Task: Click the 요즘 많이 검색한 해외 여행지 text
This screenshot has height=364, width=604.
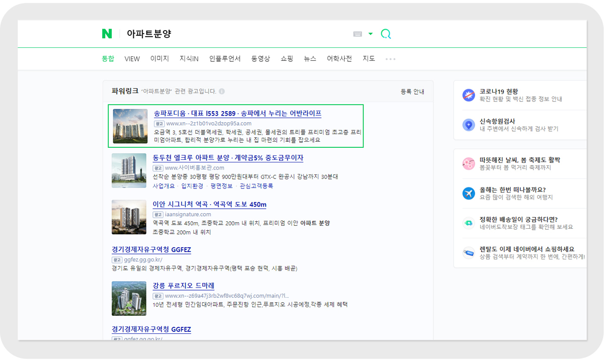Action: (516, 198)
